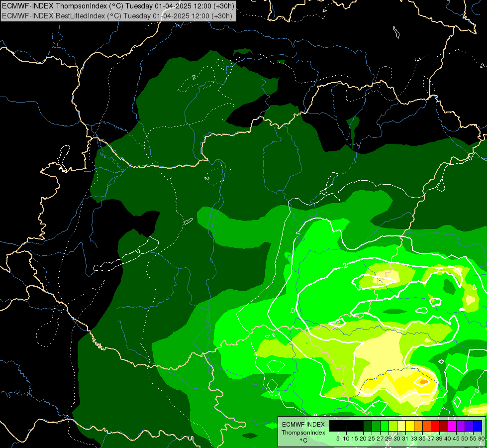Pick the yellow-green 29–30 legend swatch

[x=393, y=426]
